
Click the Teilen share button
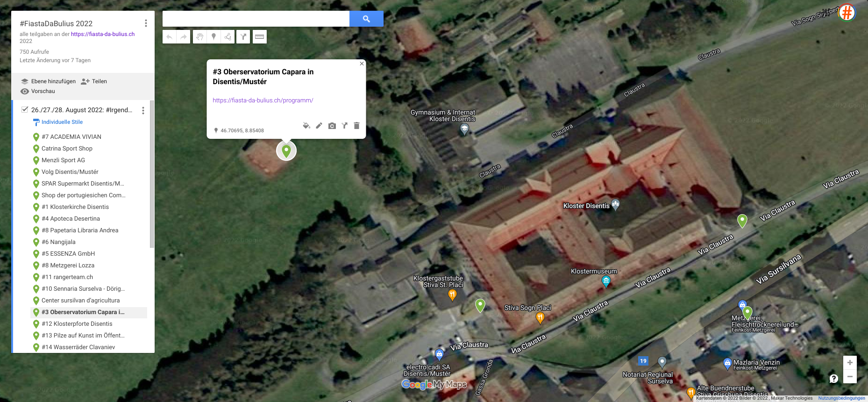94,81
